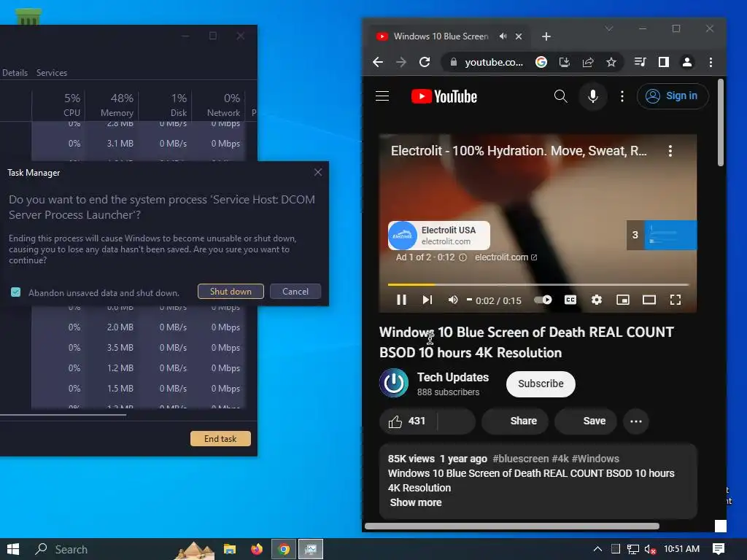Go back in Chrome

[x=378, y=62]
